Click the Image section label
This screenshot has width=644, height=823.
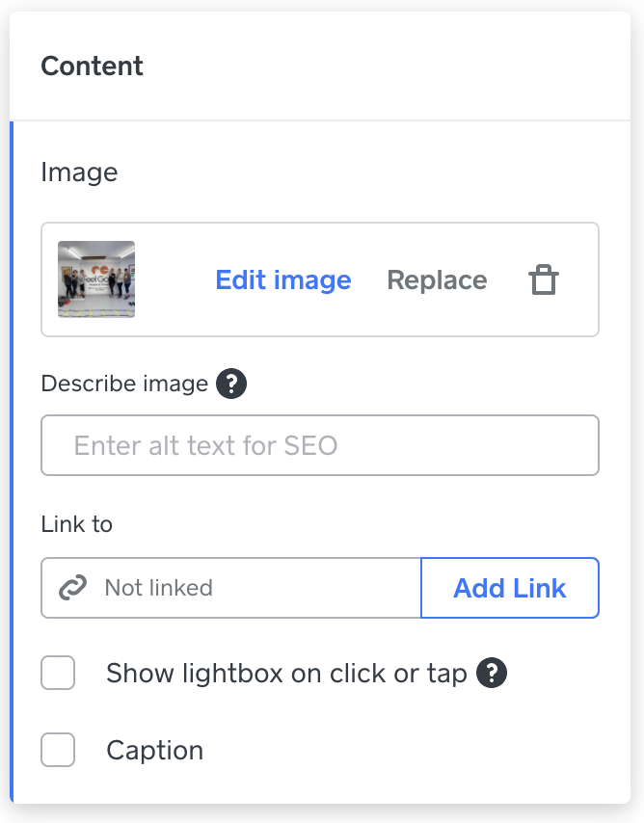pyautogui.click(x=78, y=172)
